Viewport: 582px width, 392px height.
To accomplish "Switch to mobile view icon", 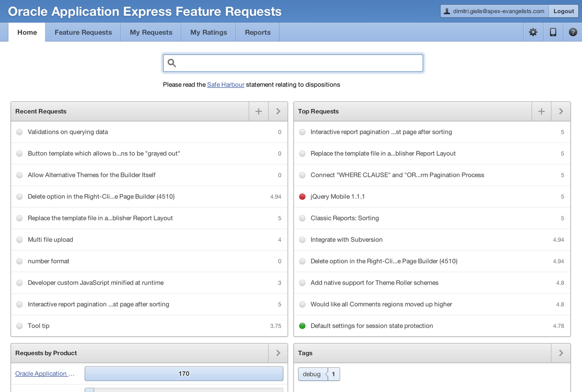I will point(553,32).
